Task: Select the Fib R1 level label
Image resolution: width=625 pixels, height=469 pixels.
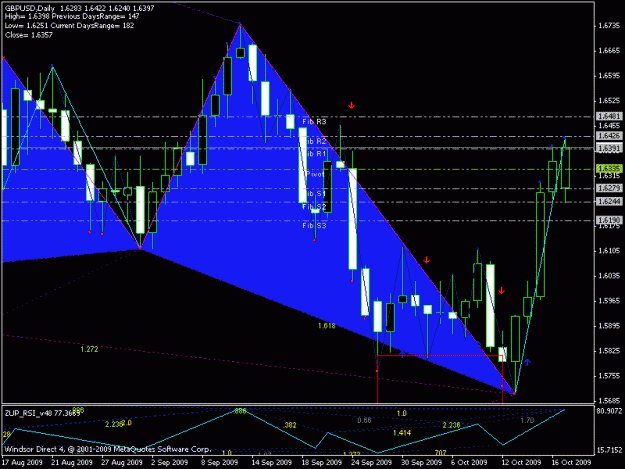Action: tap(316, 153)
